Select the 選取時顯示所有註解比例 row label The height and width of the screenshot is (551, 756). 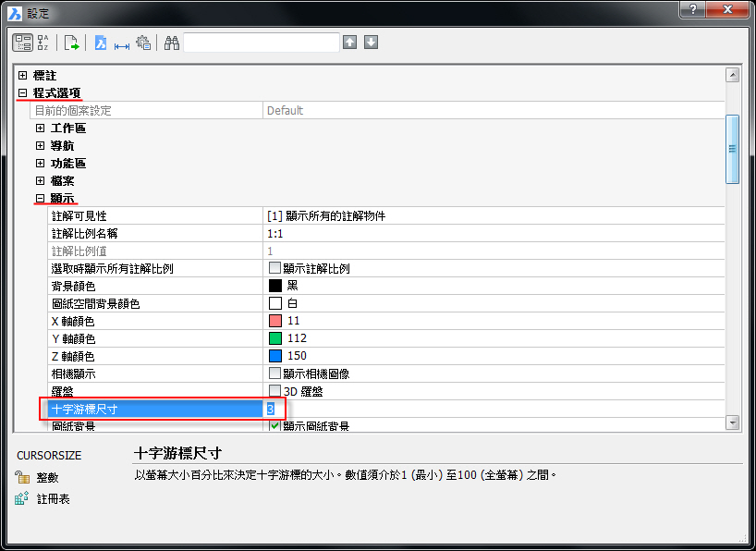tap(113, 268)
